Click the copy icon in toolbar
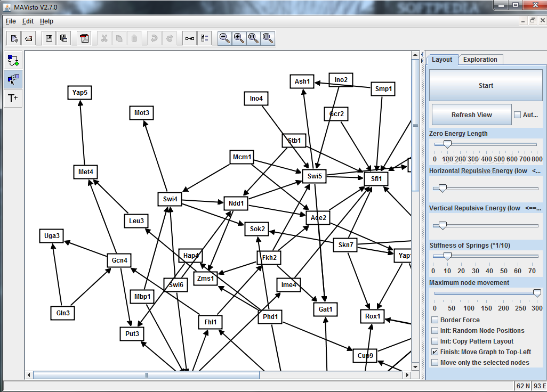Viewport: 547px width, 392px height. click(119, 38)
